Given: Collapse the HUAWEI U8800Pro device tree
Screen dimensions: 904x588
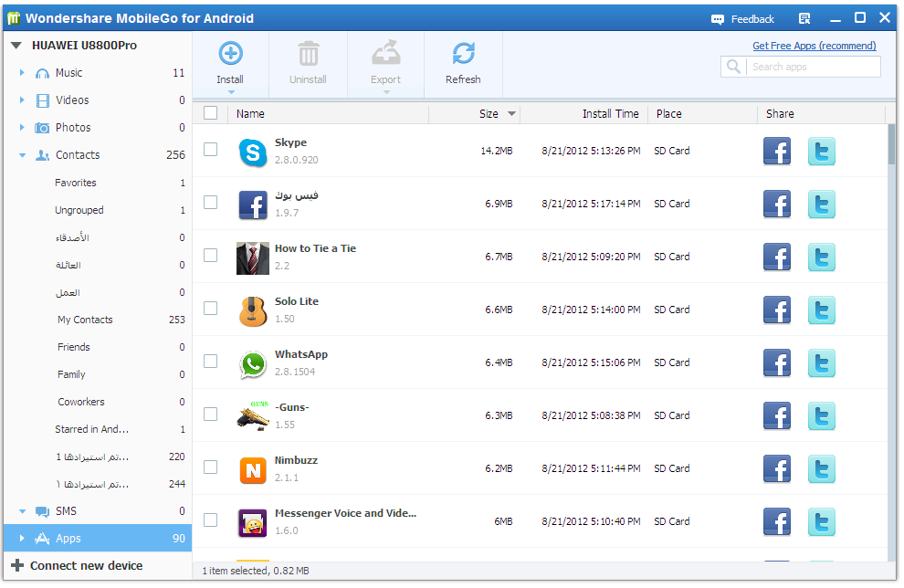Looking at the screenshot, I should click(x=16, y=46).
